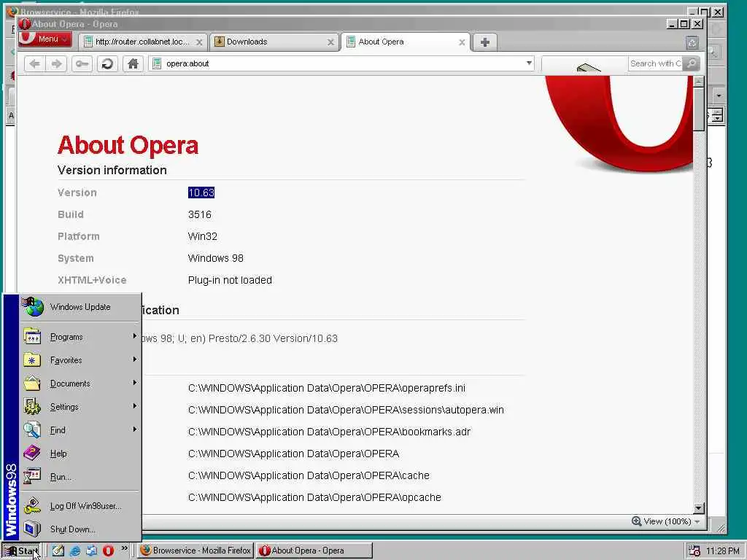Click the Windows 98 system value
Screen dimensions: 747x560
click(x=216, y=258)
